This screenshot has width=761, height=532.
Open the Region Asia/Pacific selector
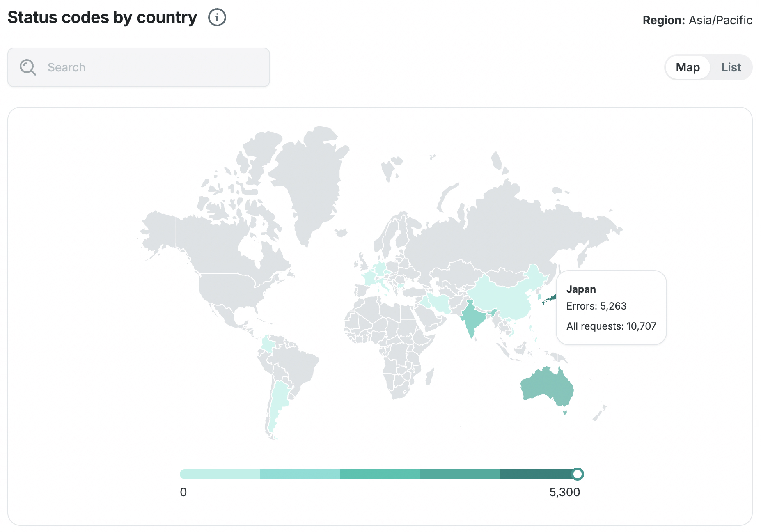697,20
